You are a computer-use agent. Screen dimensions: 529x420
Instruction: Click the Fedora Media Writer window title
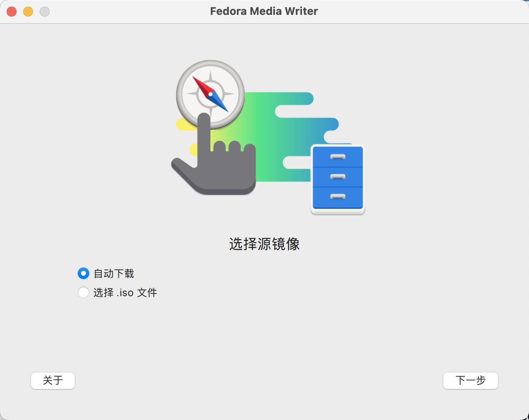coord(264,11)
